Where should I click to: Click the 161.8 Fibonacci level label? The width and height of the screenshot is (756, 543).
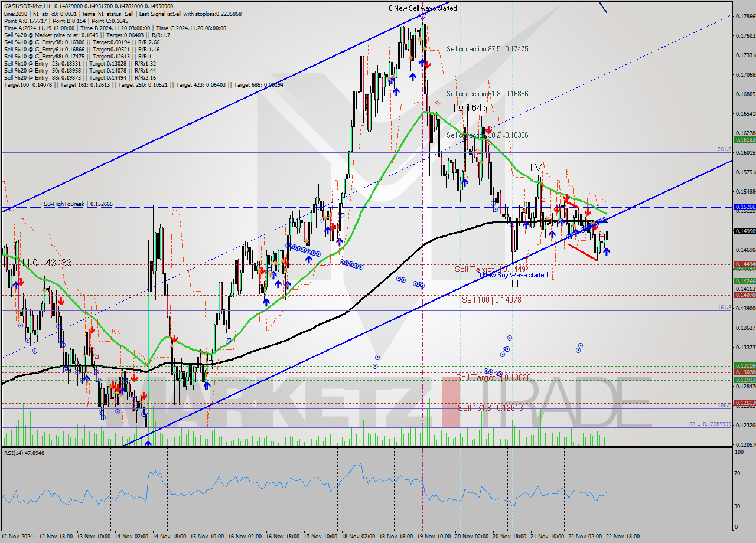click(x=724, y=308)
